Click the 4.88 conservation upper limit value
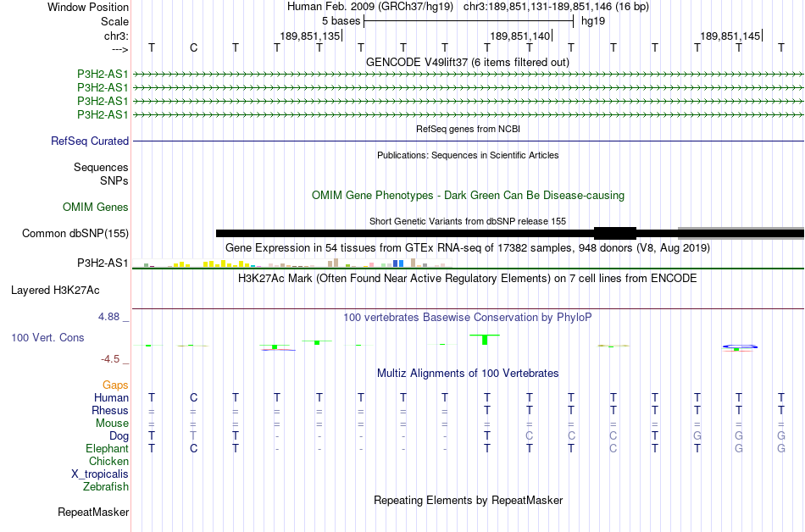This screenshot has width=805, height=532. click(x=108, y=317)
